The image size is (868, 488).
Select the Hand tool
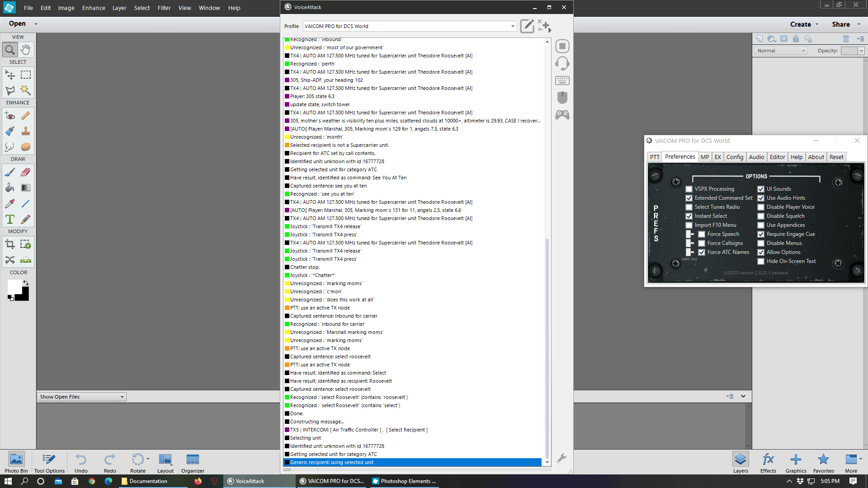(26, 49)
